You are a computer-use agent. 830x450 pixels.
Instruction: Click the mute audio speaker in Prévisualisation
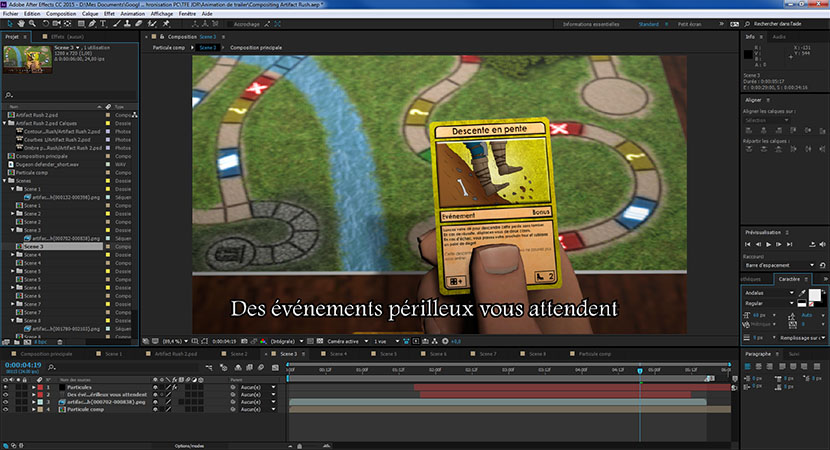[x=823, y=244]
